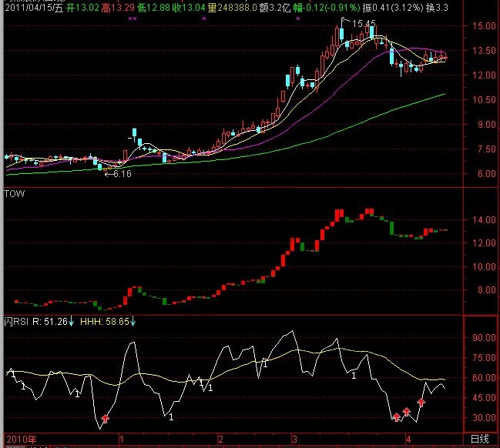Click the cyan arrow beside HHH: 58.65
The image size is (500, 448).
click(133, 322)
